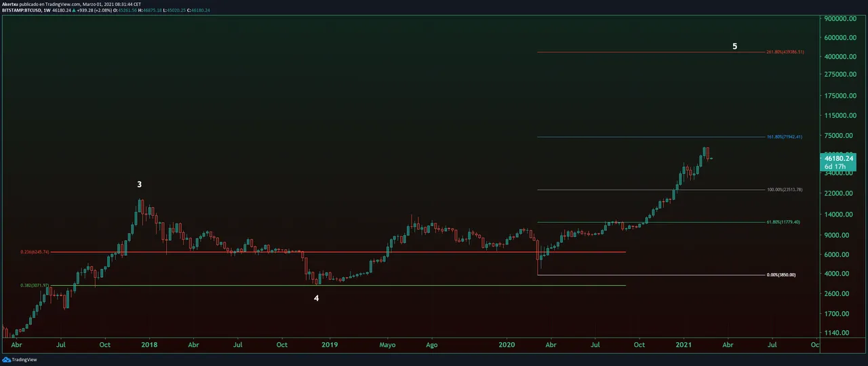Click the high price value 46875.18

[x=152, y=10]
